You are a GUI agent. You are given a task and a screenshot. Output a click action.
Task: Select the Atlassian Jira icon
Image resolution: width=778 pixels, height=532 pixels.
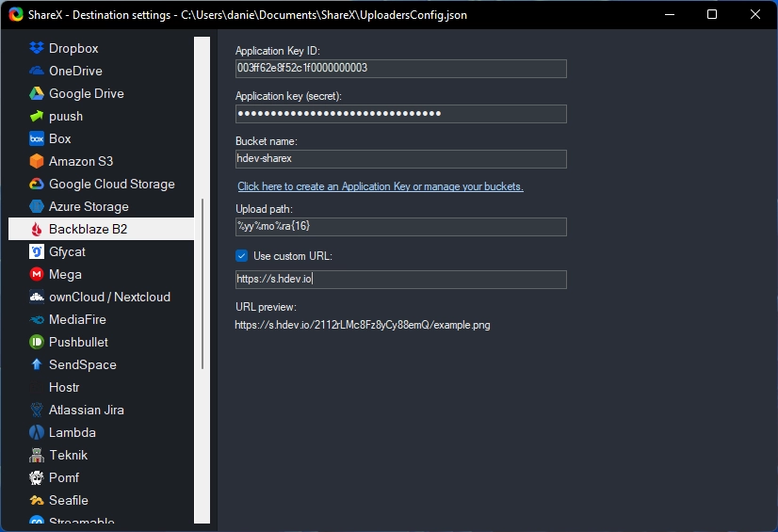tap(37, 410)
